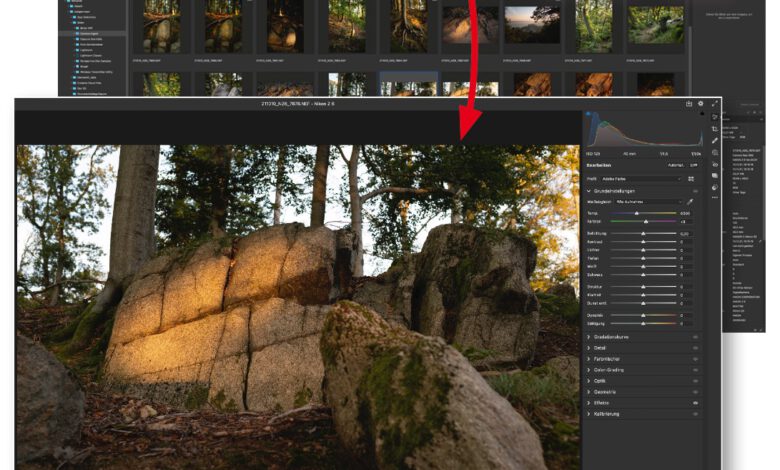
Task: Select the white balance eyedropper tool
Action: (690, 201)
